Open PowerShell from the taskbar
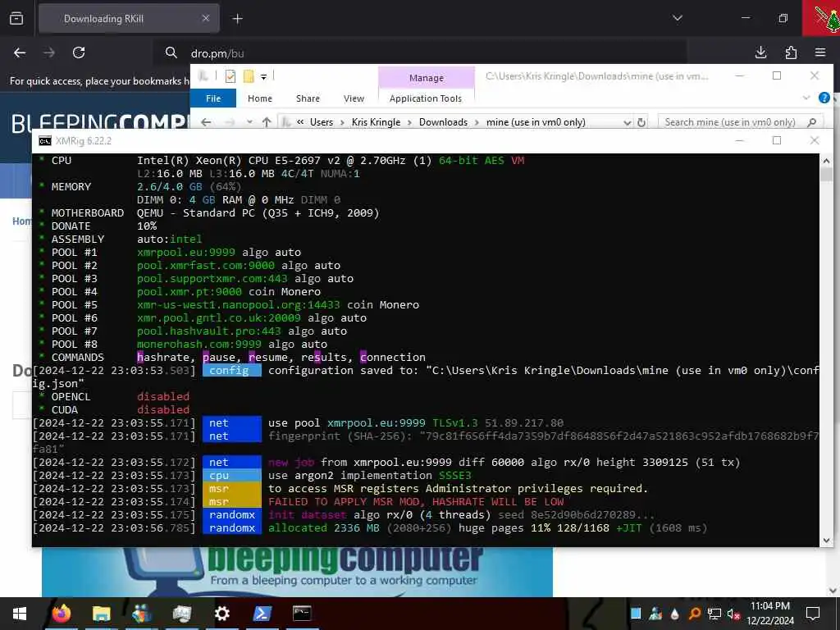The image size is (840, 630). click(x=262, y=614)
